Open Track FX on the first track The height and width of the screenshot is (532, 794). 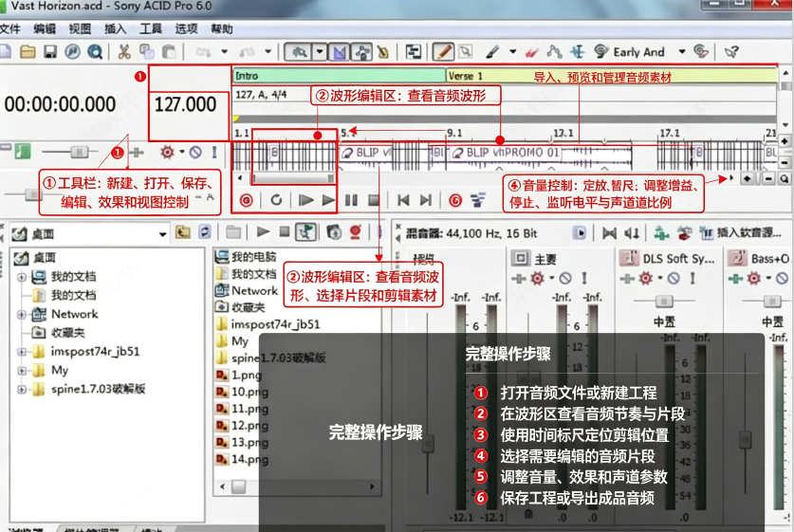point(167,152)
